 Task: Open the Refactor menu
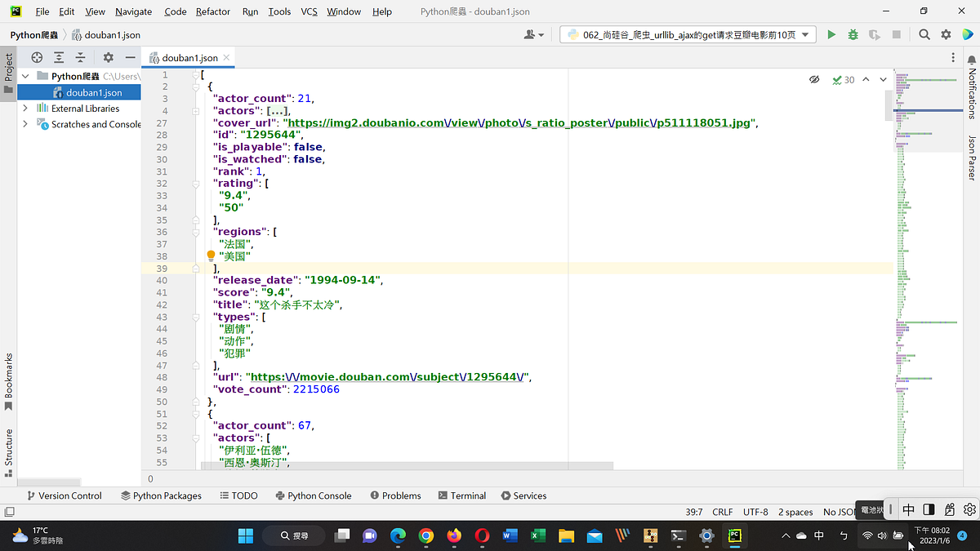coord(212,11)
